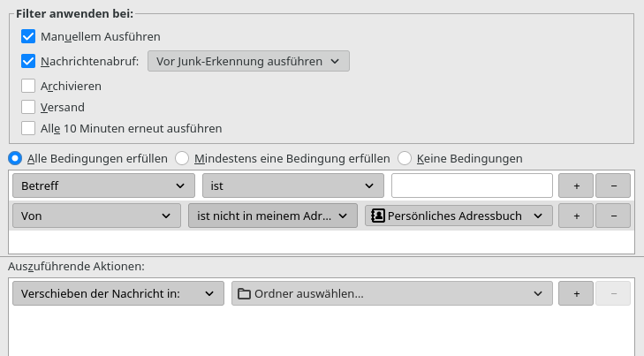Select Keine Bedingungen radio button
Screen dimensions: 644x356
pyautogui.click(x=405, y=158)
